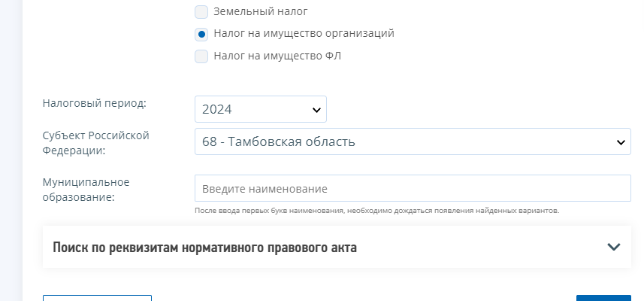Click the arrow icon in the 2024 dropdown
The image size is (644, 301).
316,109
